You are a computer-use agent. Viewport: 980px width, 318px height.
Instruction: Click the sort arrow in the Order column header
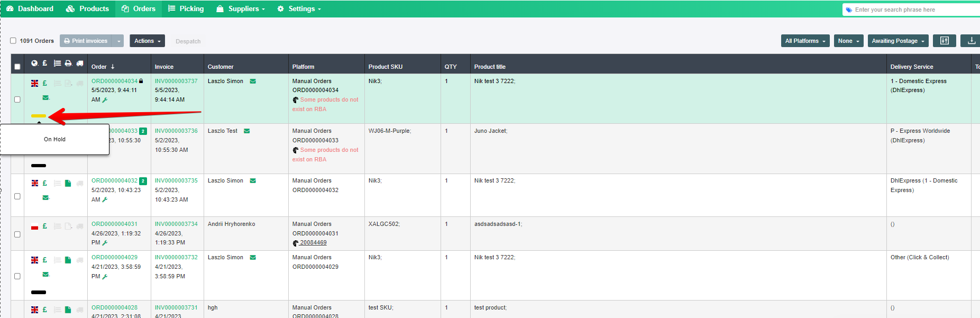(113, 67)
